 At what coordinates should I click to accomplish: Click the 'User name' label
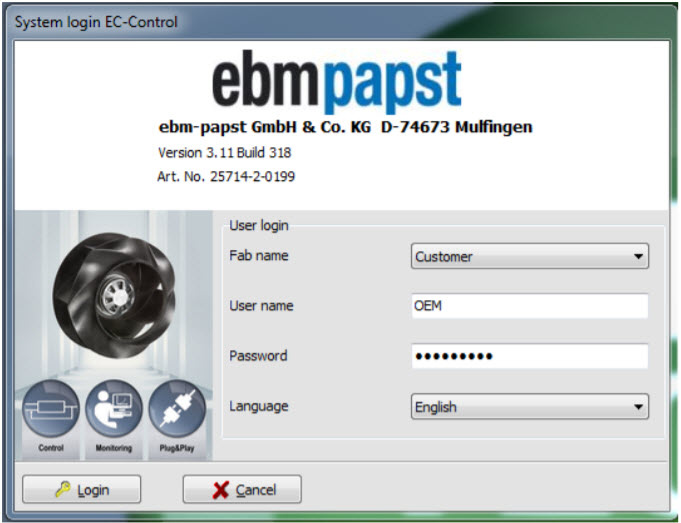(x=261, y=305)
